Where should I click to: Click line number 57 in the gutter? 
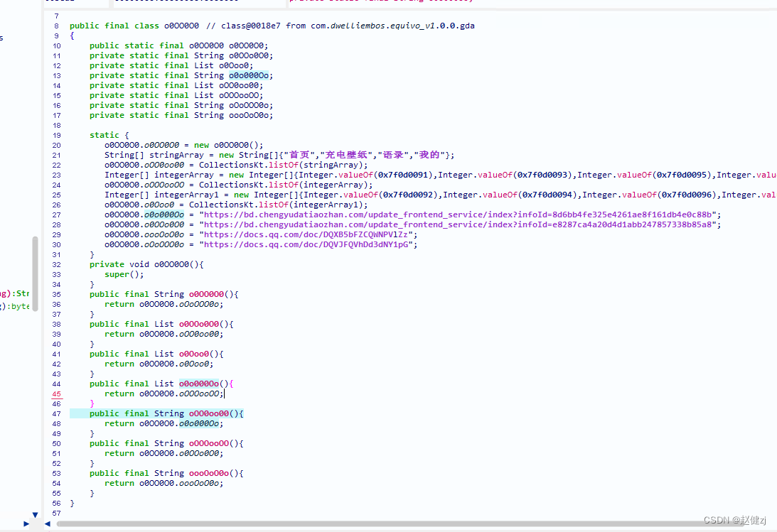(56, 514)
